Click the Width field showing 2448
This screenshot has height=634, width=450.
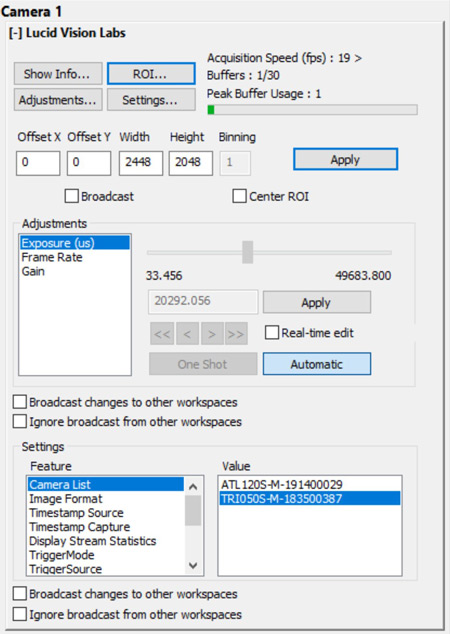(x=141, y=163)
